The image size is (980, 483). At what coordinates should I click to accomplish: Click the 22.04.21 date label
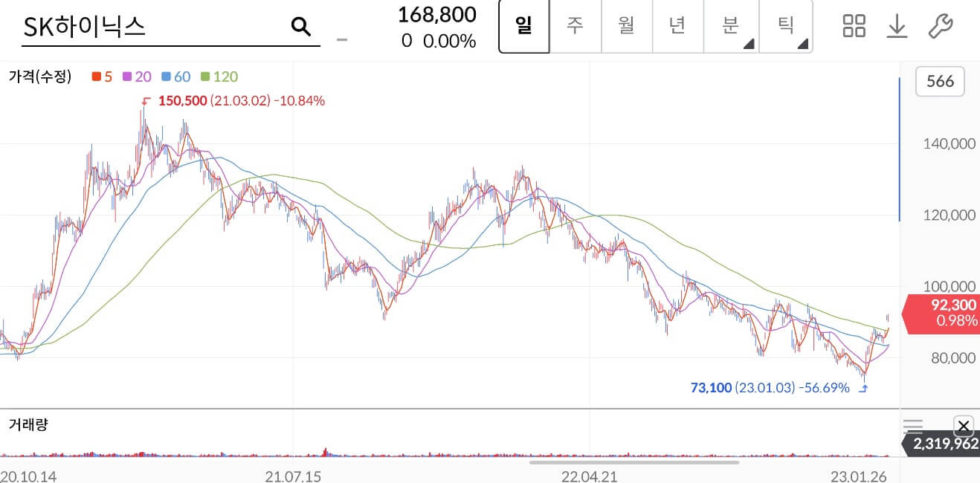pyautogui.click(x=589, y=476)
